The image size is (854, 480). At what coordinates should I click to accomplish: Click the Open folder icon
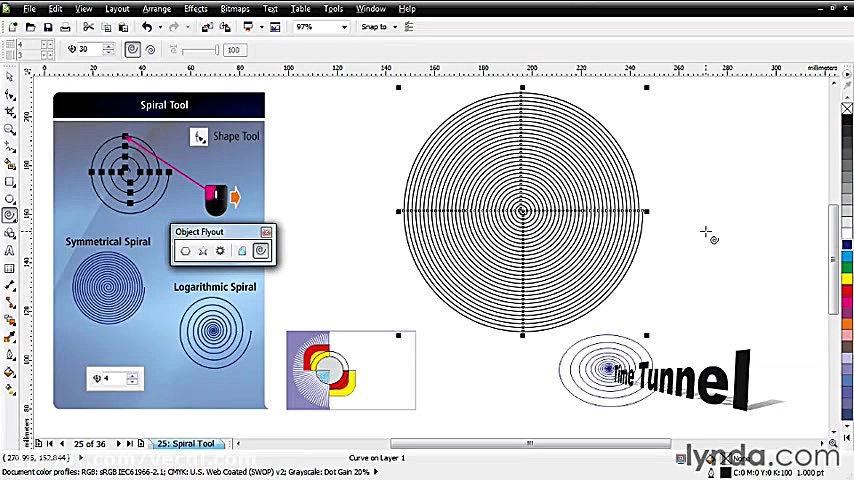(x=31, y=27)
